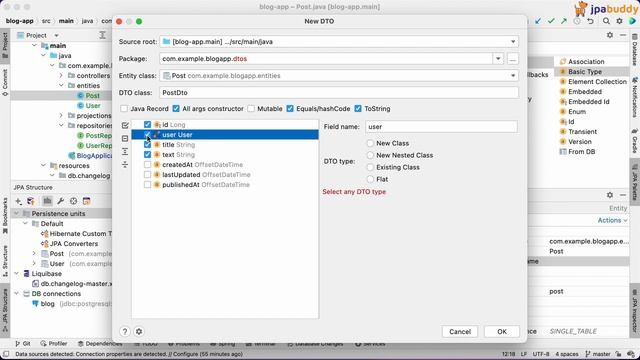Click 4 spaces indent in status bar
This screenshot has width=640, height=360.
[x=567, y=354]
